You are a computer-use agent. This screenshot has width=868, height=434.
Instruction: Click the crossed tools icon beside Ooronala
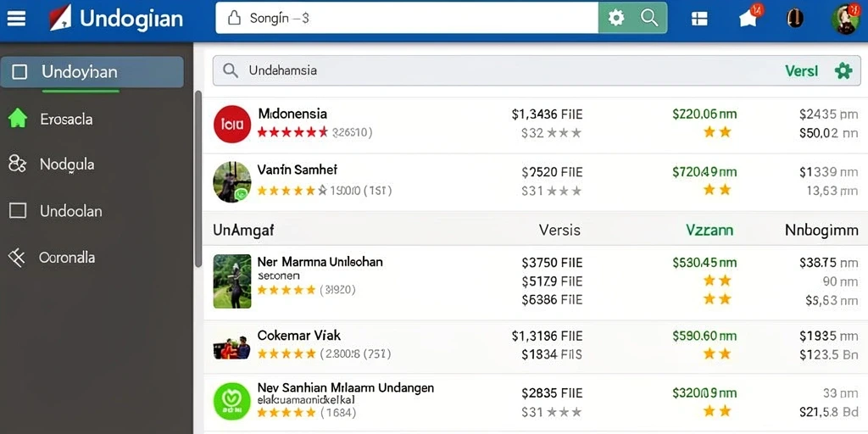[x=17, y=258]
